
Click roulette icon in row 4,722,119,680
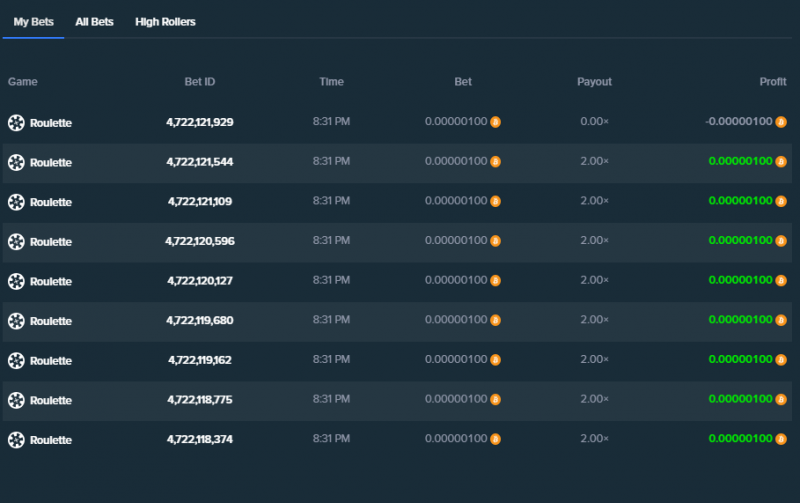tap(16, 321)
